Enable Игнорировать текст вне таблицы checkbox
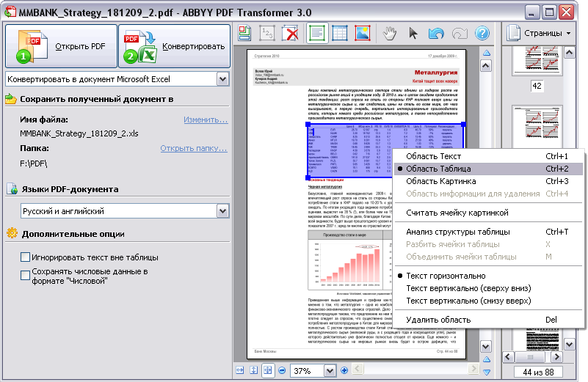The height and width of the screenshot is (382, 588). point(25,257)
